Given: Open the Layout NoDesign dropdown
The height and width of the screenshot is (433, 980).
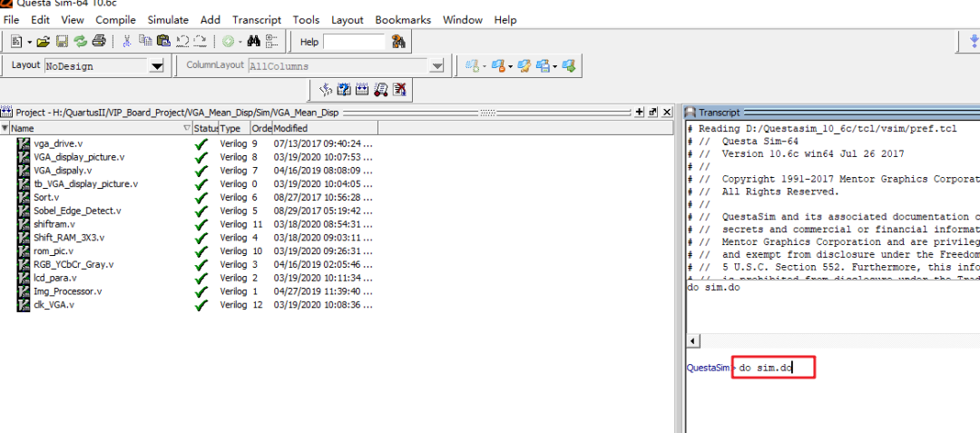Looking at the screenshot, I should 157,65.
